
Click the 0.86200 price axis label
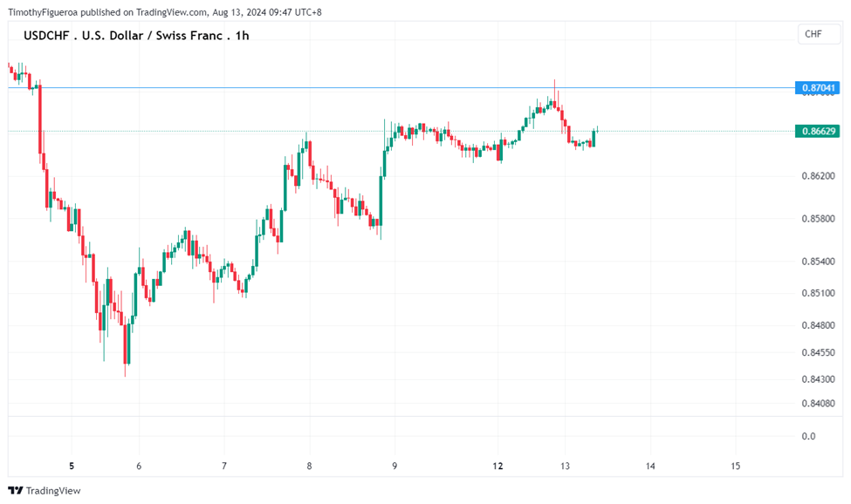click(x=820, y=176)
